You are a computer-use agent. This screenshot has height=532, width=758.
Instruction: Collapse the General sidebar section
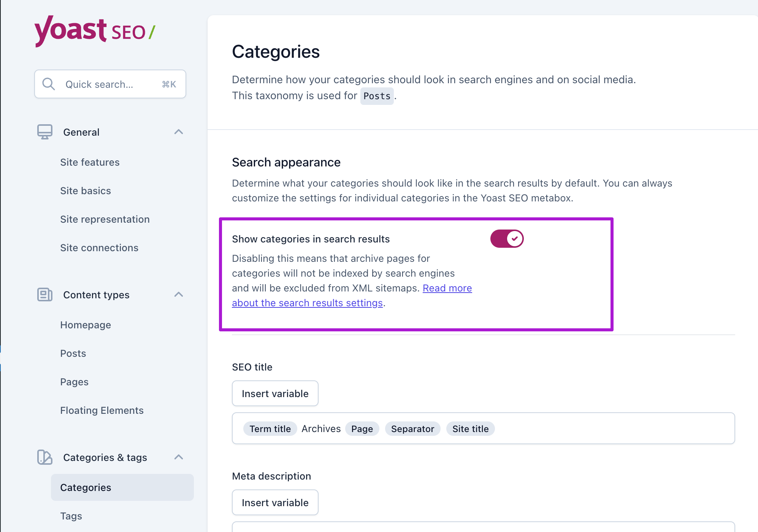click(179, 132)
